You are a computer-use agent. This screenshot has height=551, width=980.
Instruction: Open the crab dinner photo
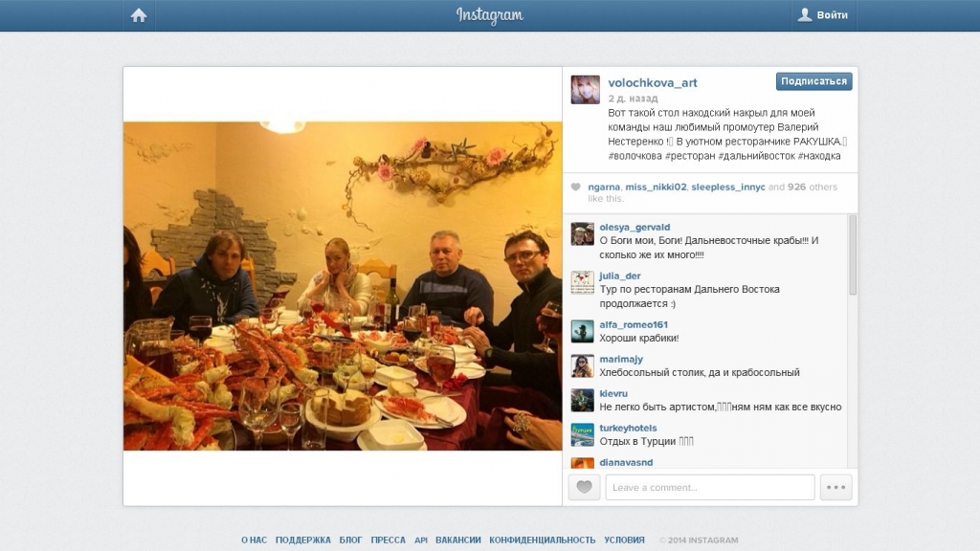point(343,286)
